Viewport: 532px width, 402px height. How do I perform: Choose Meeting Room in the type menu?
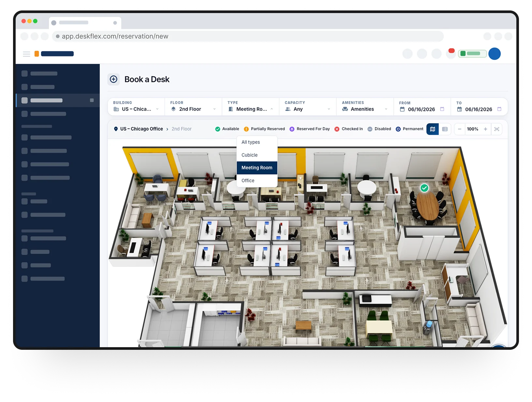point(257,168)
